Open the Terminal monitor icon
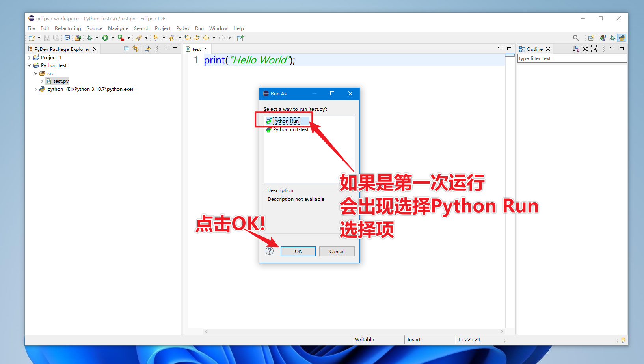The image size is (644, 364). pyautogui.click(x=67, y=38)
